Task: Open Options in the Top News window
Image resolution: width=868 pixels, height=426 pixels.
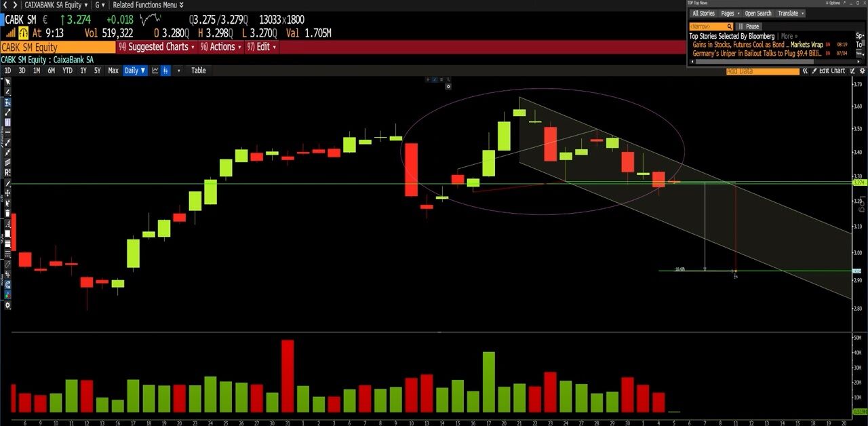Action: [832, 3]
